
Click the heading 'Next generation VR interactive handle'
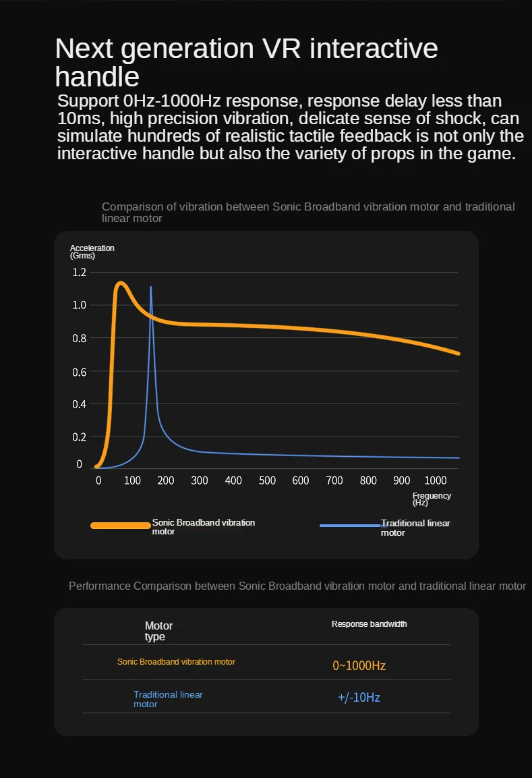point(246,63)
